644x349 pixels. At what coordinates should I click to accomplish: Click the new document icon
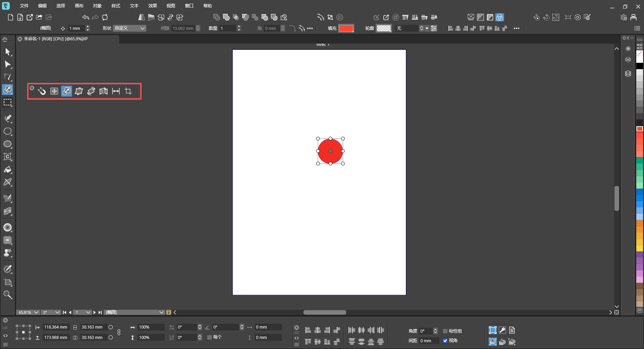click(x=10, y=17)
